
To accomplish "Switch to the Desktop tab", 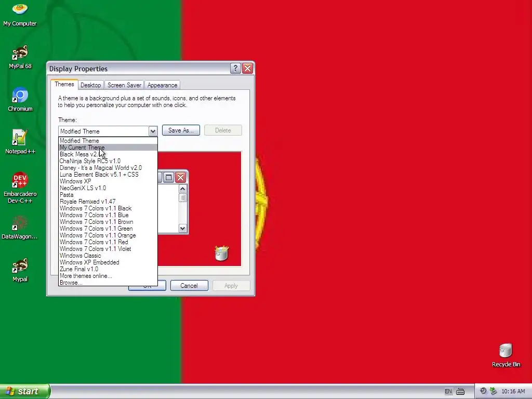I will [x=90, y=85].
